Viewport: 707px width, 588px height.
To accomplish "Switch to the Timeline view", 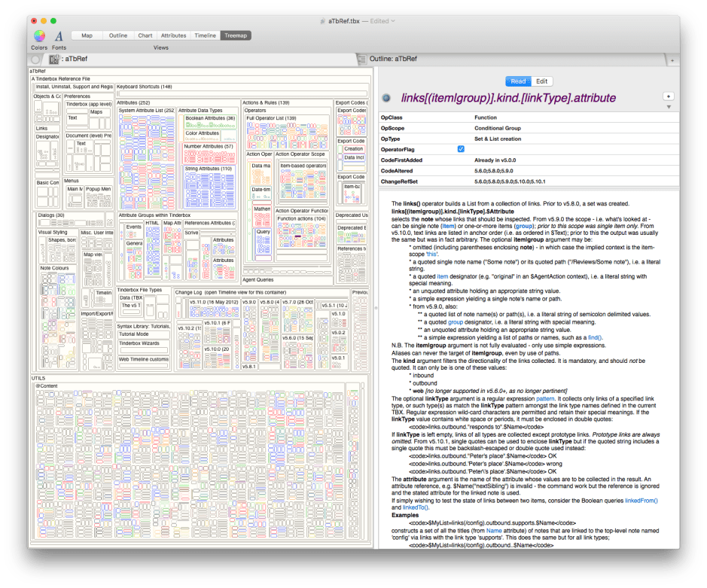I will point(205,35).
